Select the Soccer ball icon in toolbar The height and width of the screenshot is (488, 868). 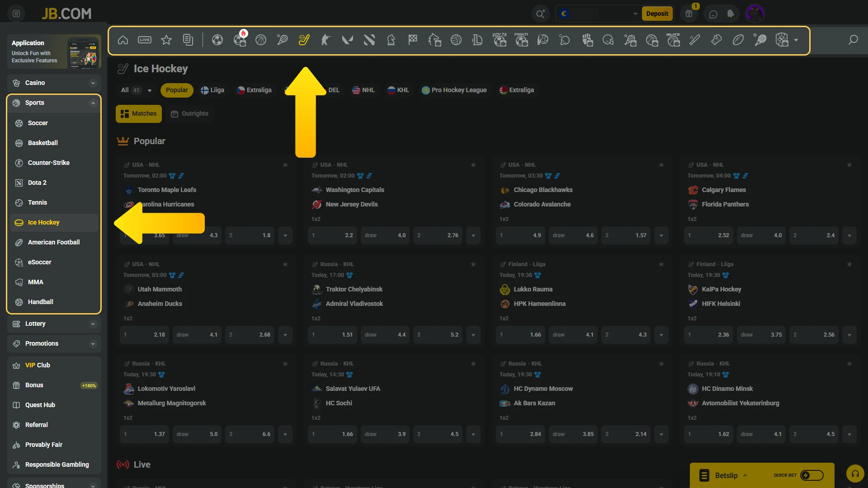pyautogui.click(x=217, y=40)
